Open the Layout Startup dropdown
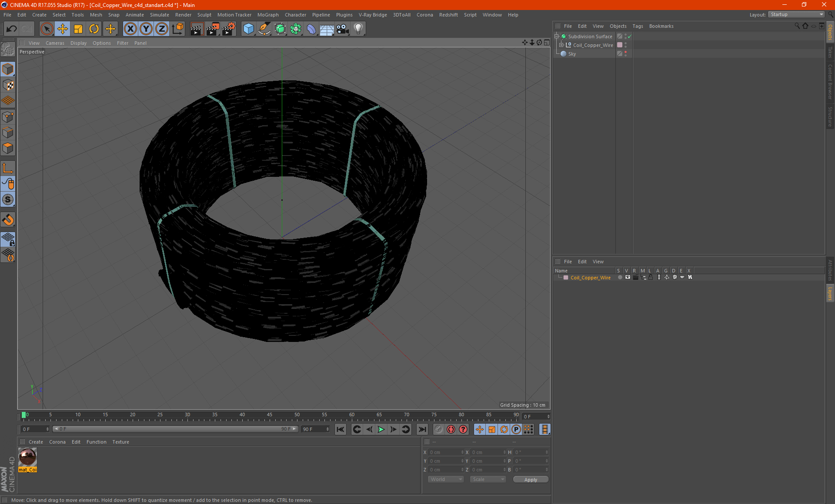The image size is (835, 504). (x=796, y=15)
